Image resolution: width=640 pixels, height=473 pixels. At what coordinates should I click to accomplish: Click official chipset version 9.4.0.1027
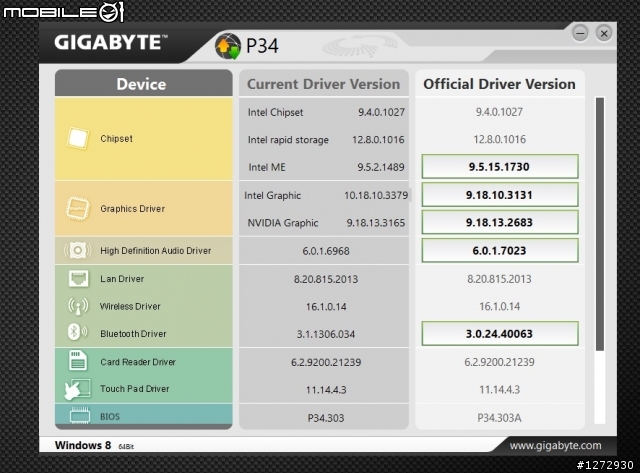499,112
